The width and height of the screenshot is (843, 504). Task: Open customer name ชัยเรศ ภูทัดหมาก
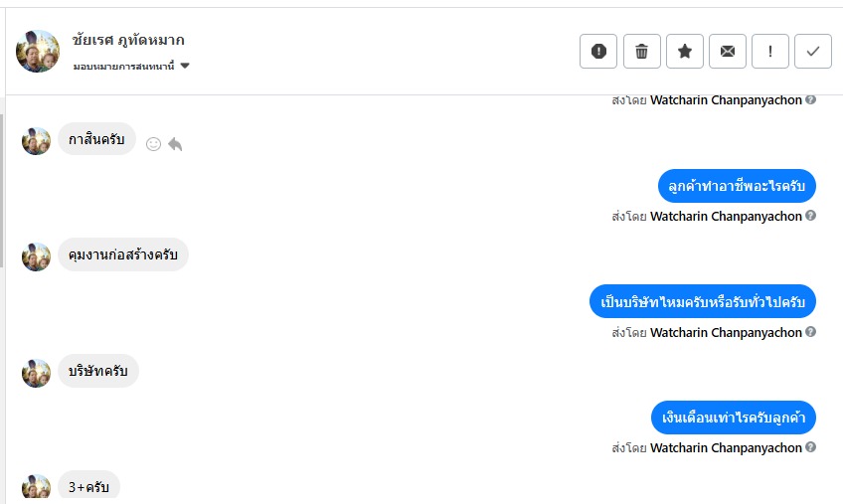(128, 41)
